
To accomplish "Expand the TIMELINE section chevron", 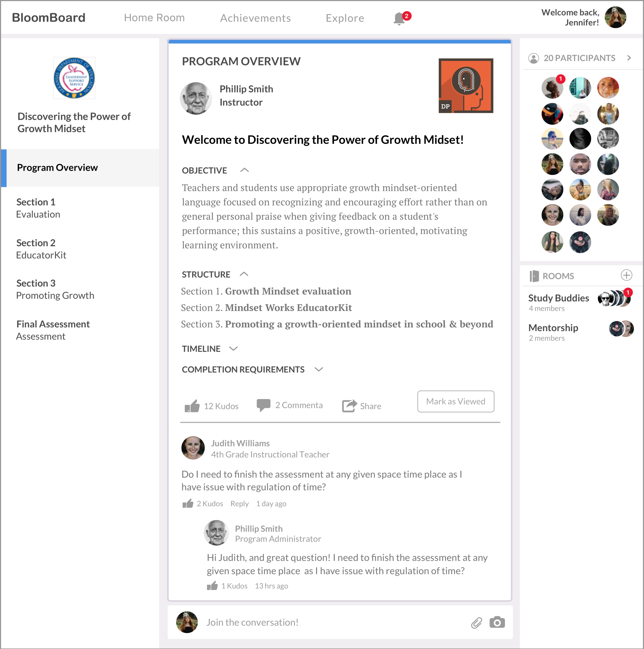I will pyautogui.click(x=233, y=349).
